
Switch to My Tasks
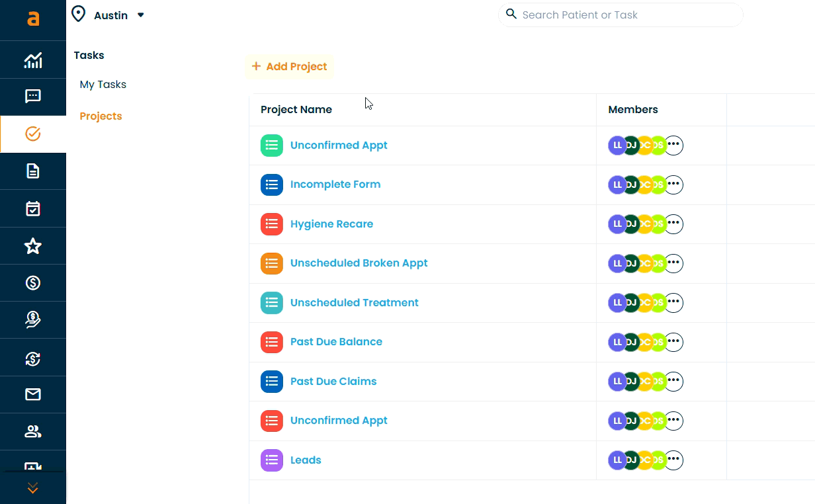[x=103, y=85]
